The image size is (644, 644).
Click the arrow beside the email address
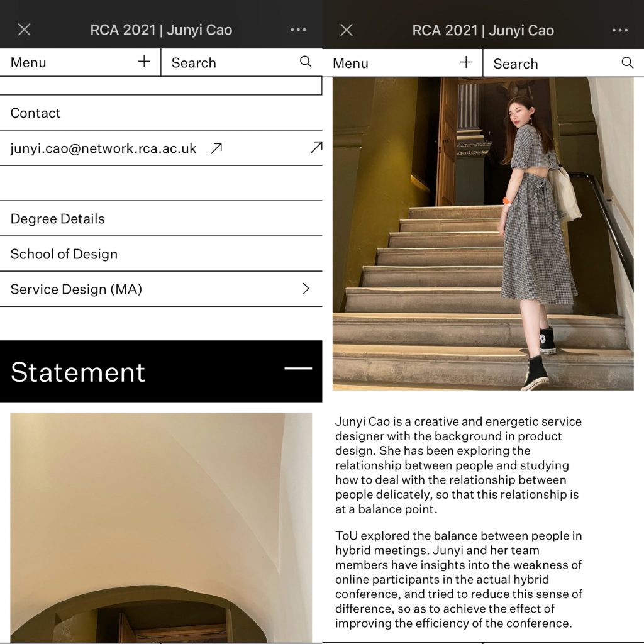point(216,148)
